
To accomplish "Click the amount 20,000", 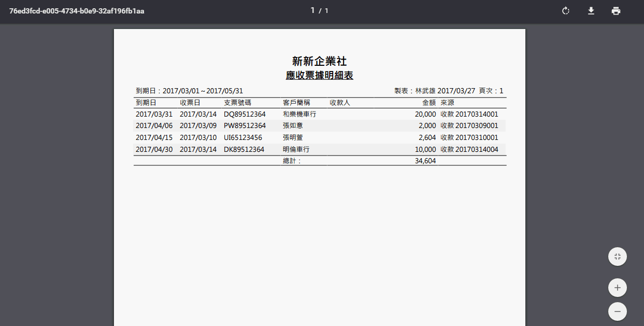I will click(x=425, y=114).
